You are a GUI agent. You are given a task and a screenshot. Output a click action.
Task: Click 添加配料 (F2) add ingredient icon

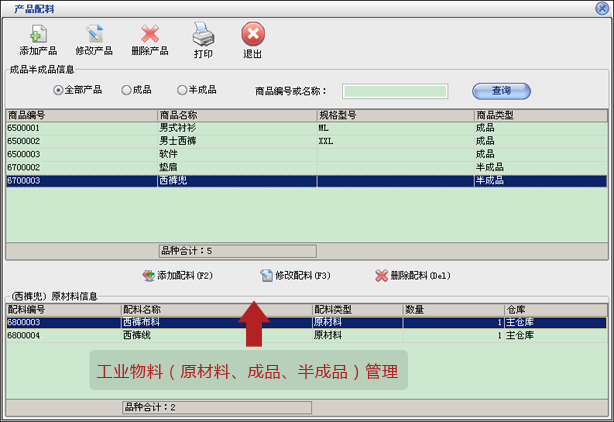pyautogui.click(x=148, y=275)
